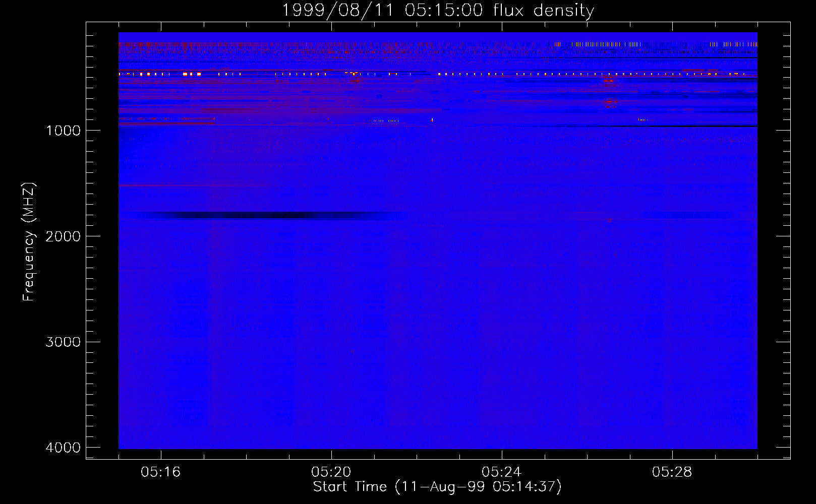Screen dimensions: 816x504
Task: Click the 2000 frequency tick label
Action: [63, 236]
